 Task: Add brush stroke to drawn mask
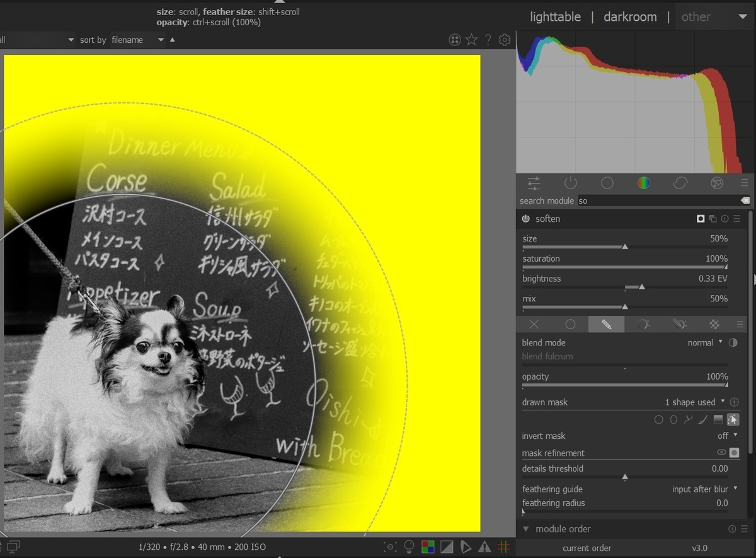click(702, 419)
